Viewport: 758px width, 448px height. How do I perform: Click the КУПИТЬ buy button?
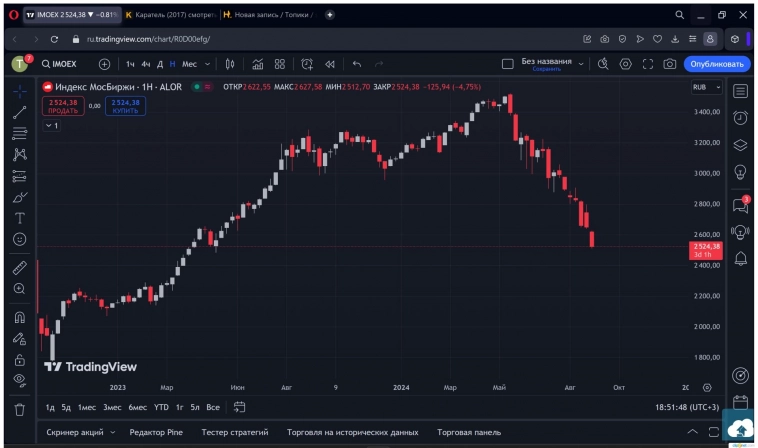pyautogui.click(x=126, y=106)
